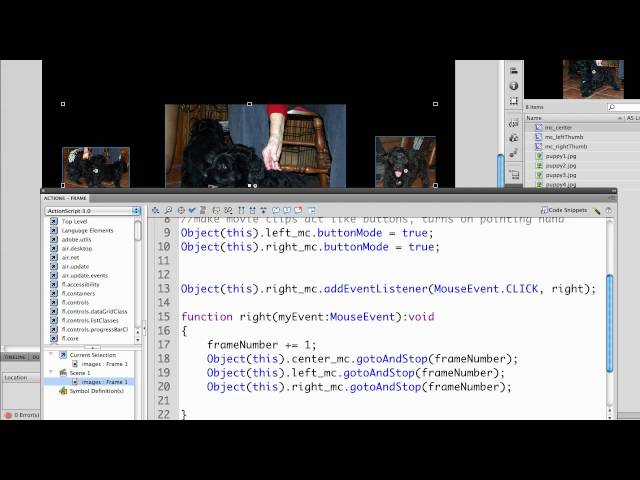Click the Help icon in Actions toolbar

tap(609, 211)
